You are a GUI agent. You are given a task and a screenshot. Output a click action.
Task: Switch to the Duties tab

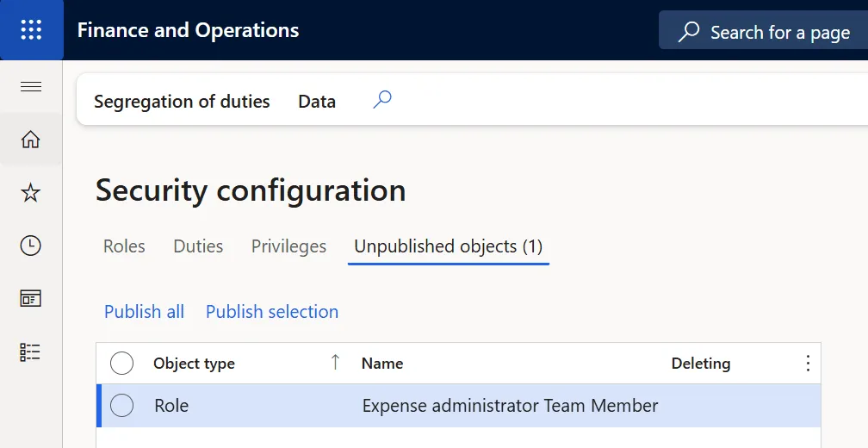198,246
